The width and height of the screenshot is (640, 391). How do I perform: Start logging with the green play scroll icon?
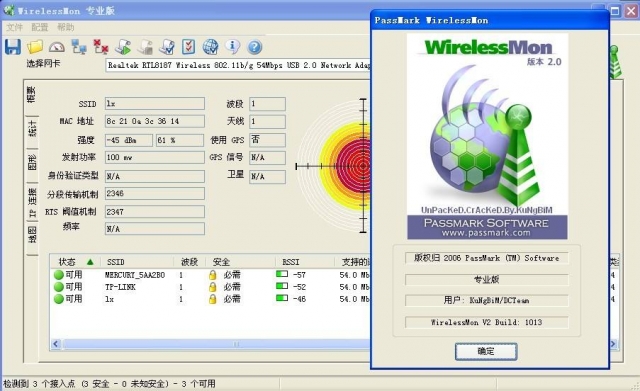[123, 47]
